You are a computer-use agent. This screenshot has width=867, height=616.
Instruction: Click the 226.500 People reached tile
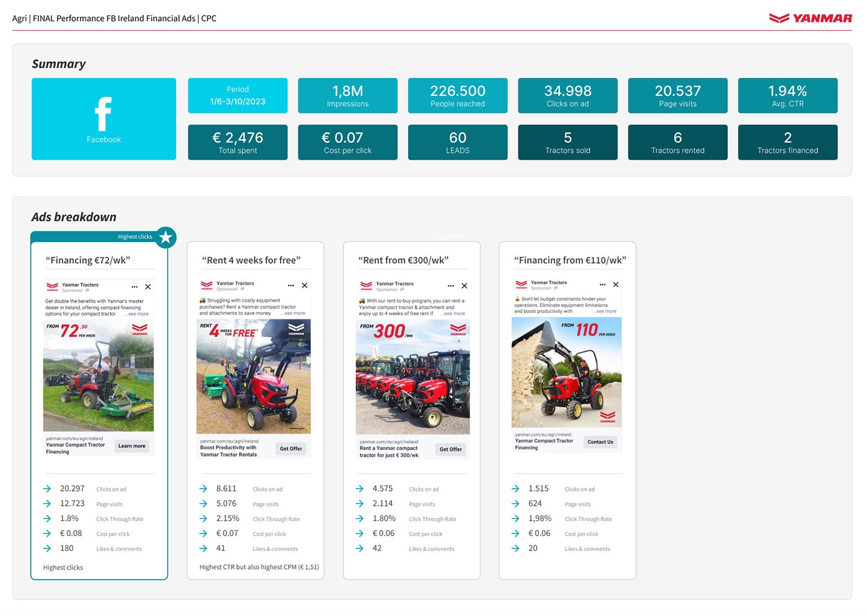(x=458, y=95)
